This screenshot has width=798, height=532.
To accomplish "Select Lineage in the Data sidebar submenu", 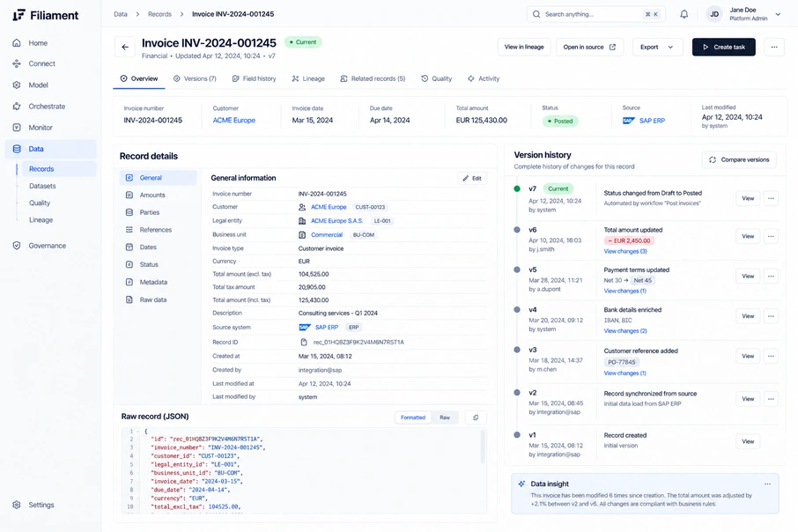I will [41, 220].
